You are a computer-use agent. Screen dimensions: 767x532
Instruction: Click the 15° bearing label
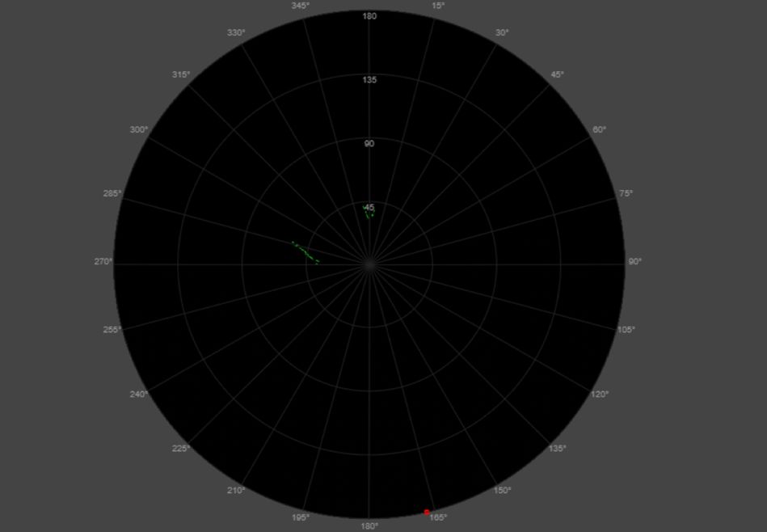pyautogui.click(x=438, y=6)
